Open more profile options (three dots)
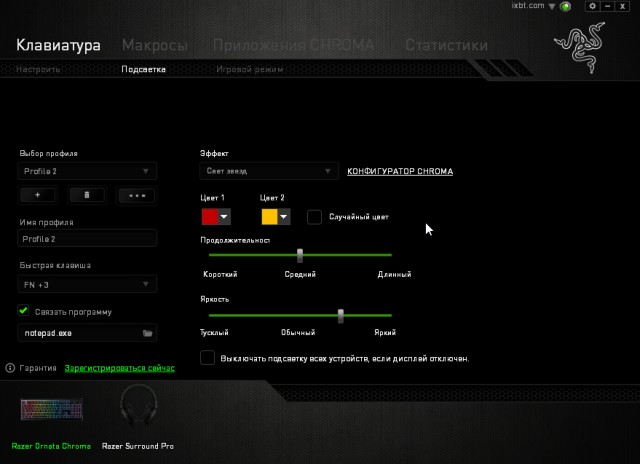The image size is (640, 464). 136,196
